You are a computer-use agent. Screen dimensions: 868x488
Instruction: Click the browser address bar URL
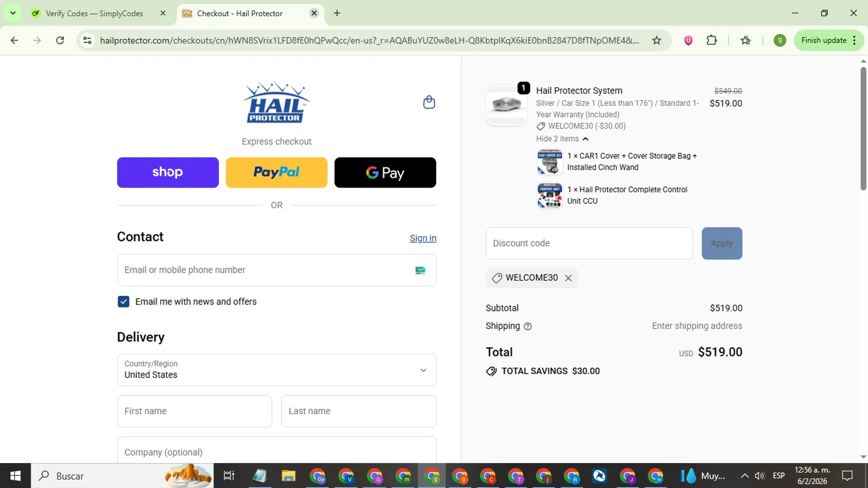369,41
